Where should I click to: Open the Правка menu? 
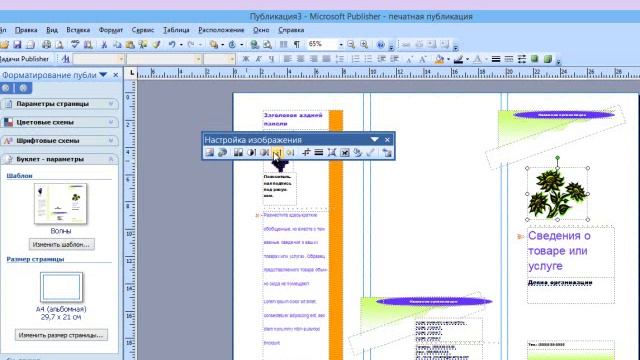point(26,30)
